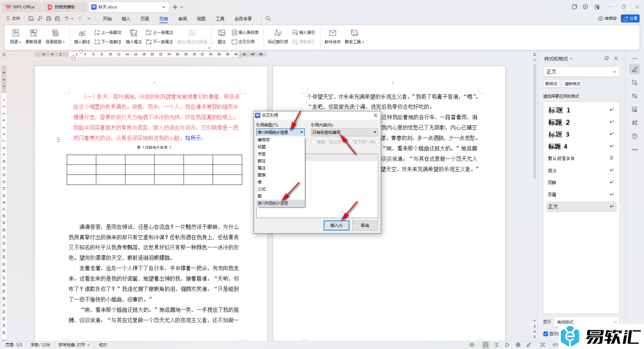Click the 新样式 button
The height and width of the screenshot is (349, 644).
click(551, 84)
